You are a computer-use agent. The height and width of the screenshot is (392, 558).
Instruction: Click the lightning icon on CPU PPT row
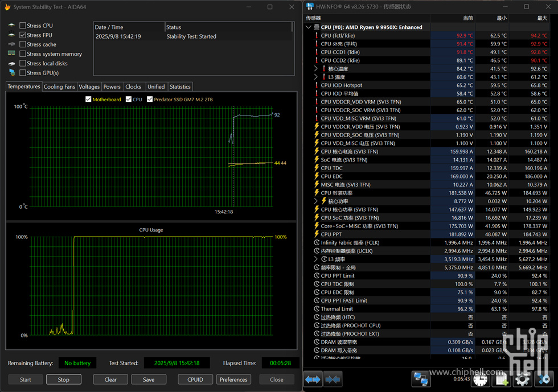click(x=317, y=234)
